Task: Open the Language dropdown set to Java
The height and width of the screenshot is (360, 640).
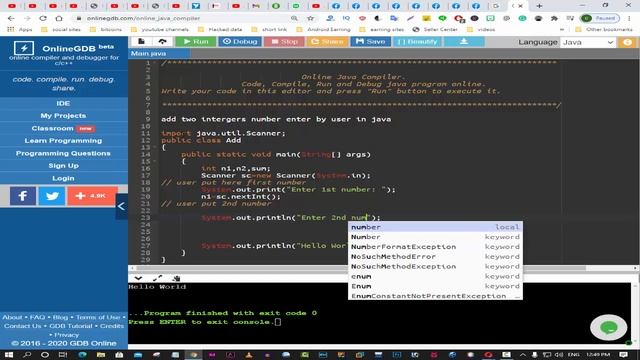Action: point(588,42)
